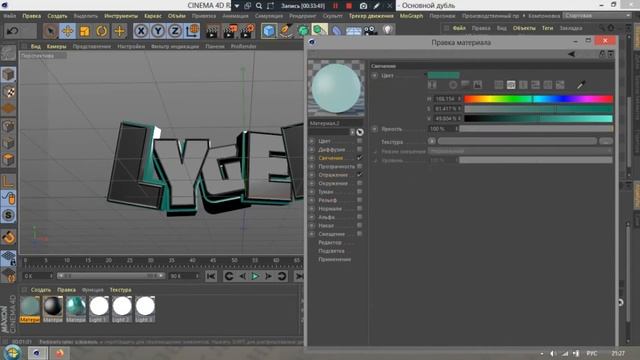
Task: Click the Render View clapperboard icon
Action: (x=212, y=31)
